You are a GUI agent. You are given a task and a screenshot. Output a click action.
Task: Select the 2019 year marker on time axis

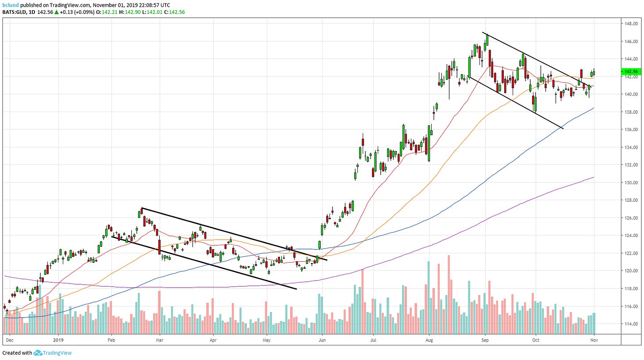59,340
